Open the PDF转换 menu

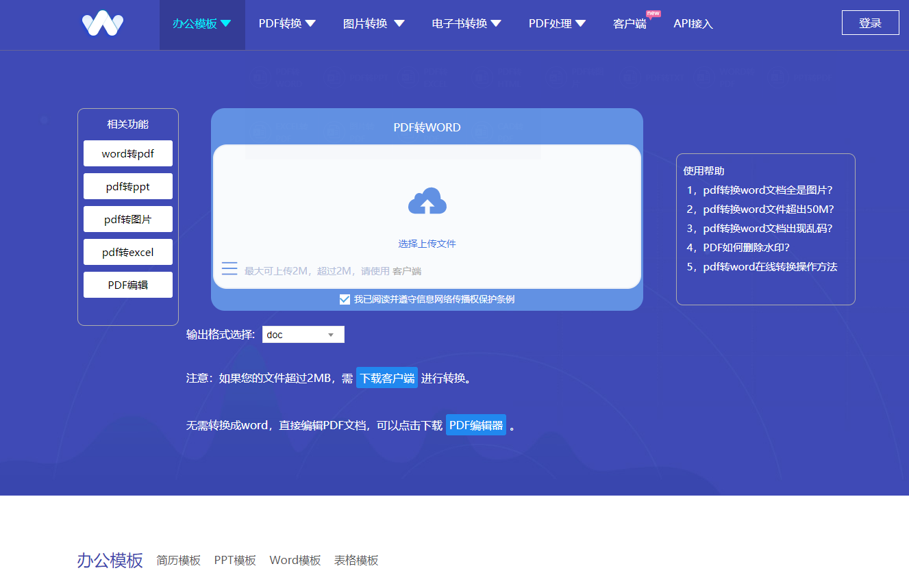287,24
